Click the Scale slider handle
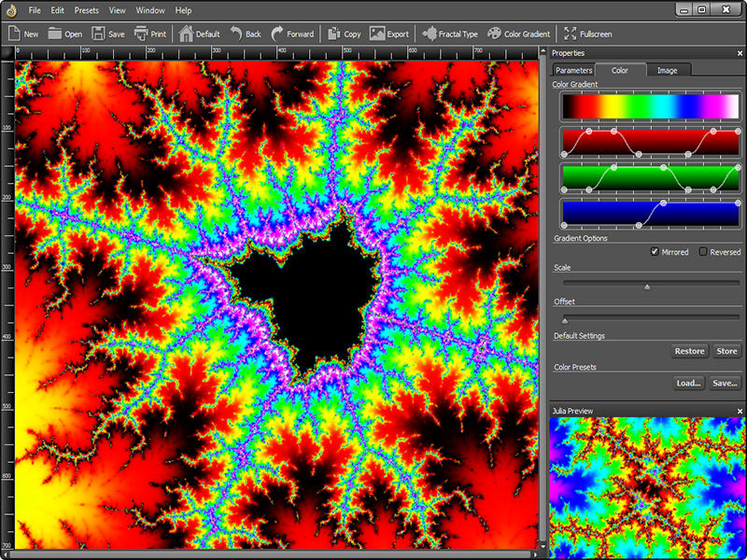Viewport: 747px width, 560px height. click(x=647, y=287)
